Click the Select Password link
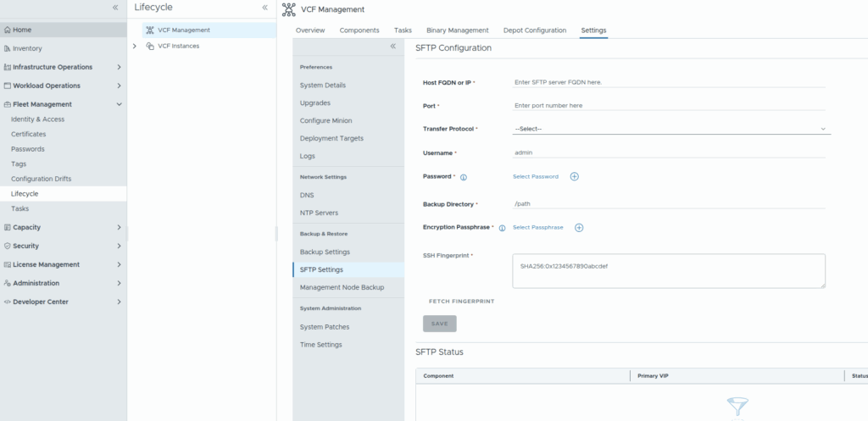The image size is (868, 421). coord(536,176)
